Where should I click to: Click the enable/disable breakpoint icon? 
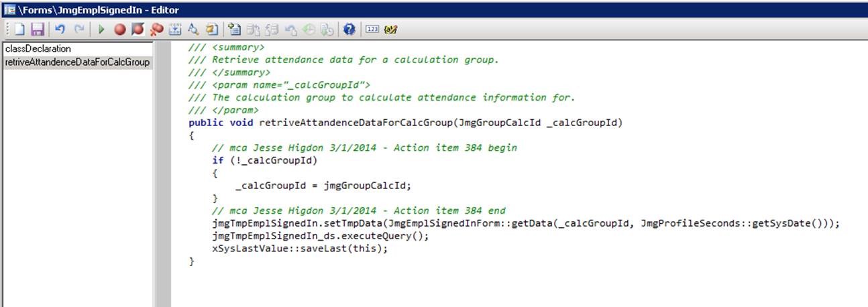point(138,29)
